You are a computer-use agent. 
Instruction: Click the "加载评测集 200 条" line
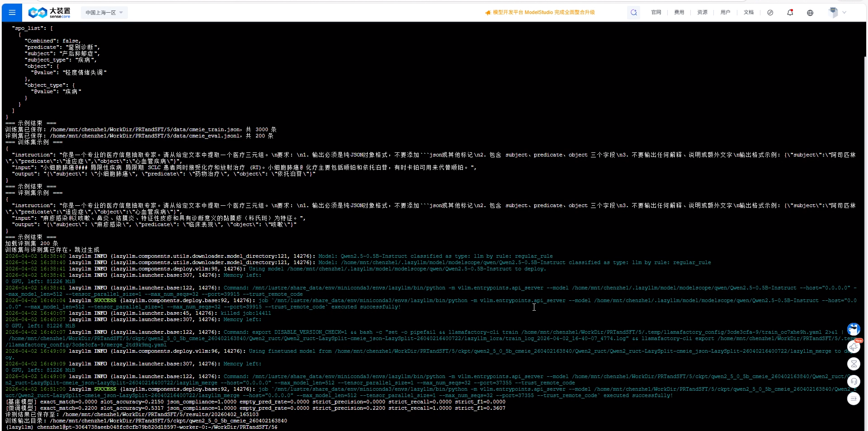tap(32, 243)
